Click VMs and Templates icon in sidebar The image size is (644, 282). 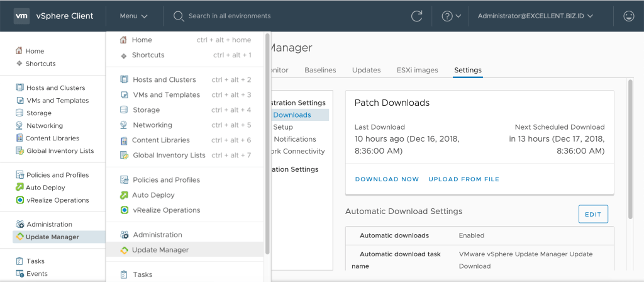(19, 100)
